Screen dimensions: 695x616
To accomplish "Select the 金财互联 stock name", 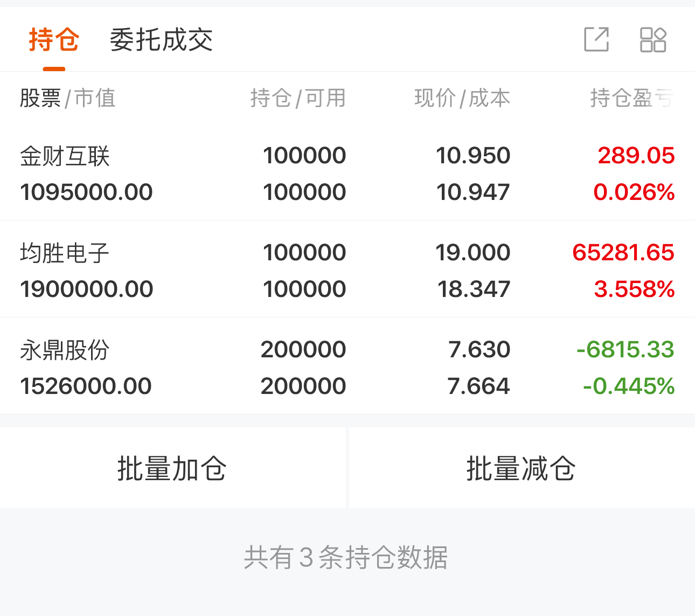I will (65, 156).
